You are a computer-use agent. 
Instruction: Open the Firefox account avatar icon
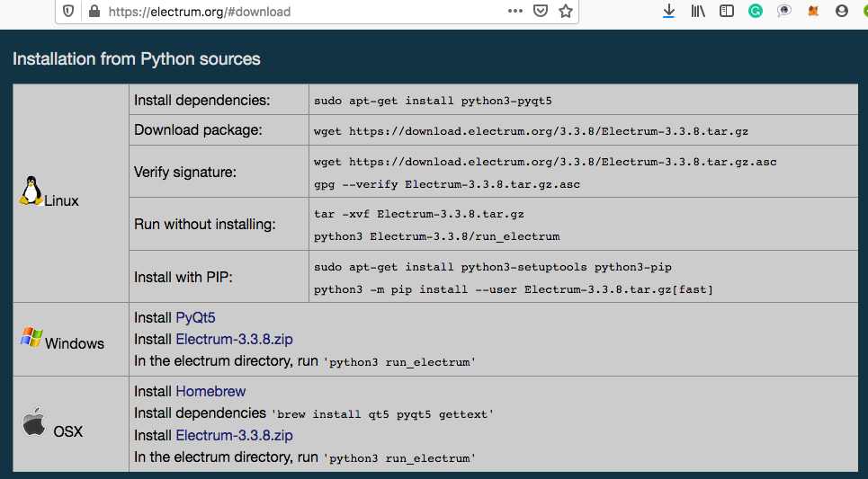coord(841,11)
